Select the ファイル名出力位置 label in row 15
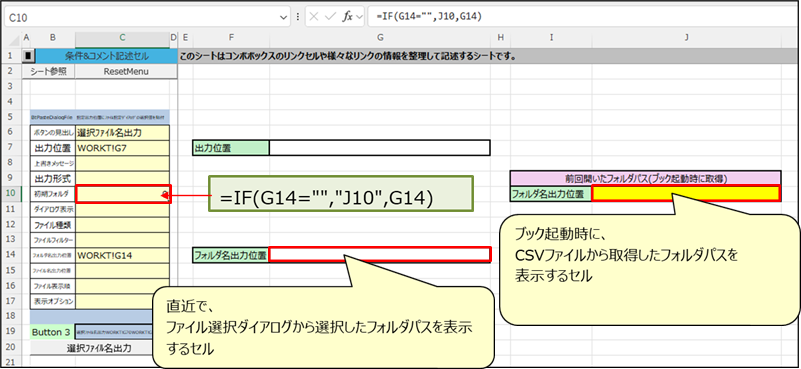Screen dimensions: 801x369 tap(53, 270)
